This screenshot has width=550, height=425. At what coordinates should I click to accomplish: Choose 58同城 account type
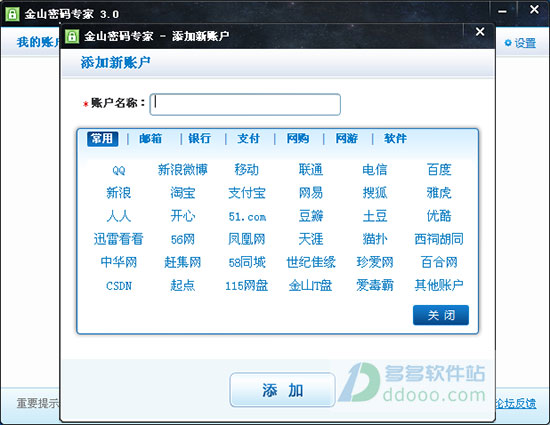[x=247, y=262]
